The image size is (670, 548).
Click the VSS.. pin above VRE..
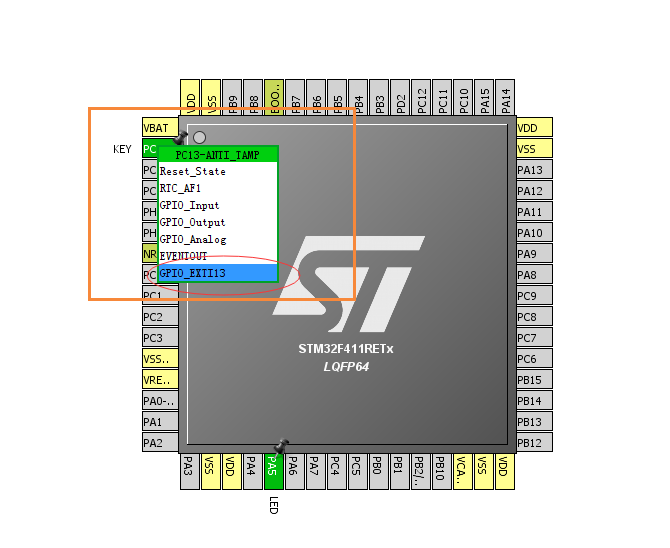click(x=160, y=359)
